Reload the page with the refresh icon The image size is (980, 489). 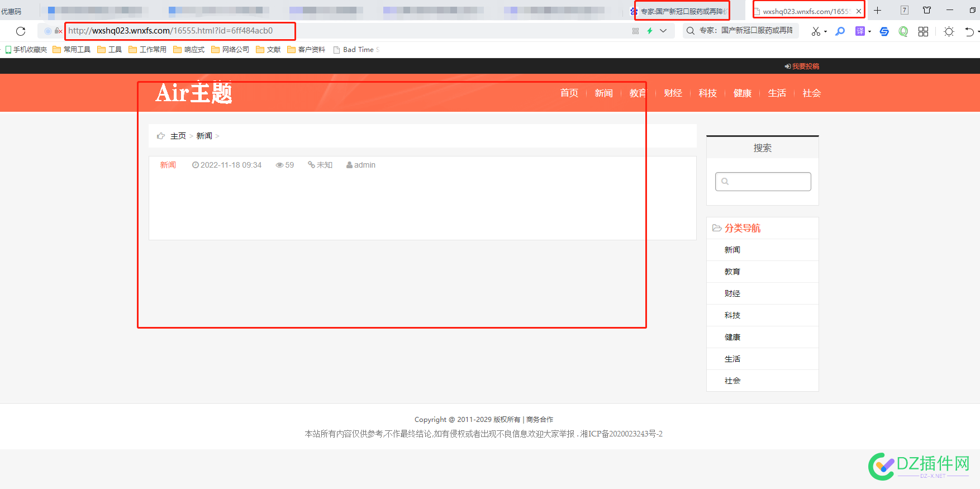[x=21, y=31]
